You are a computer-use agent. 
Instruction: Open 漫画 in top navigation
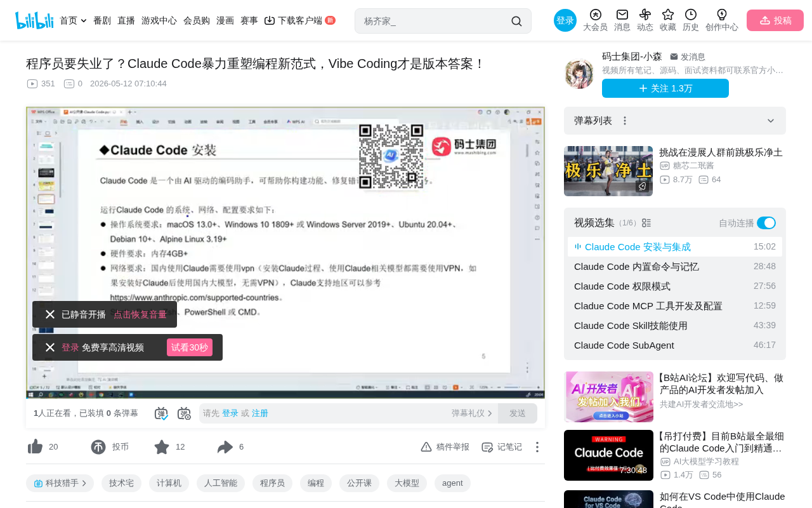[x=225, y=20]
